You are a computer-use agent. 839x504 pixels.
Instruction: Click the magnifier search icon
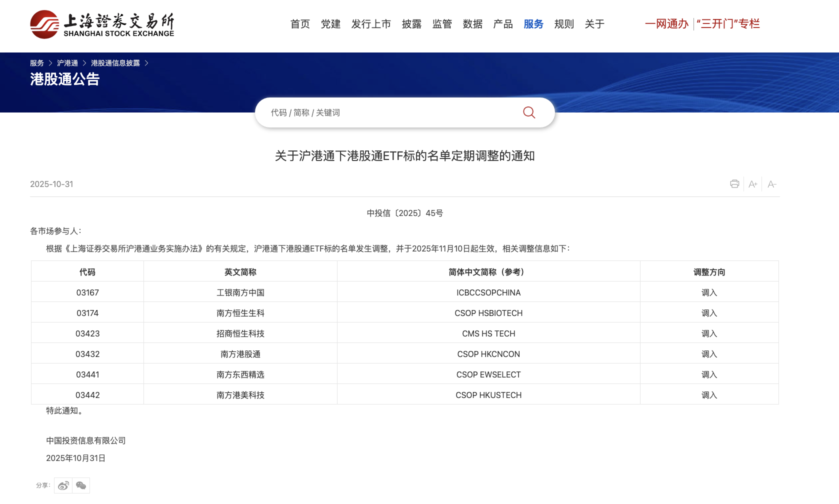(x=529, y=112)
